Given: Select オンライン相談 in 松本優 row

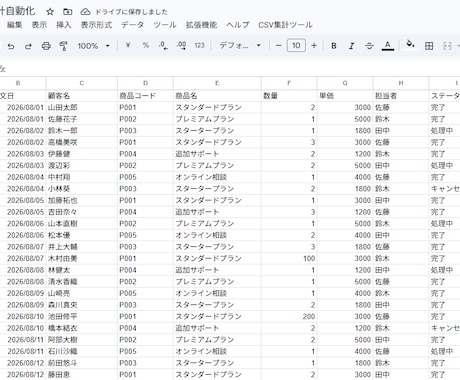Looking at the screenshot, I should coord(217,235).
